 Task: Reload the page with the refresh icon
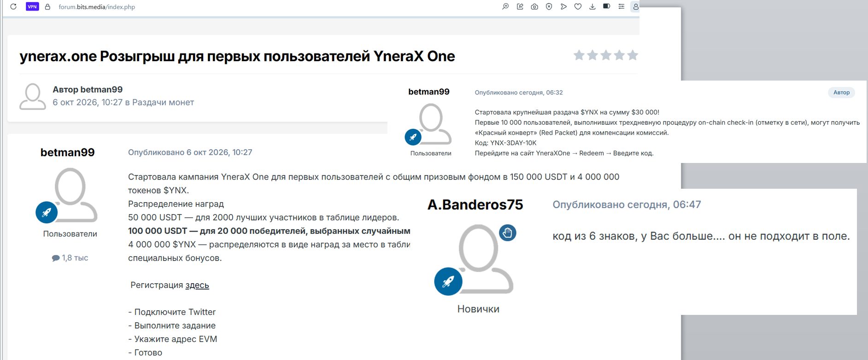click(13, 6)
